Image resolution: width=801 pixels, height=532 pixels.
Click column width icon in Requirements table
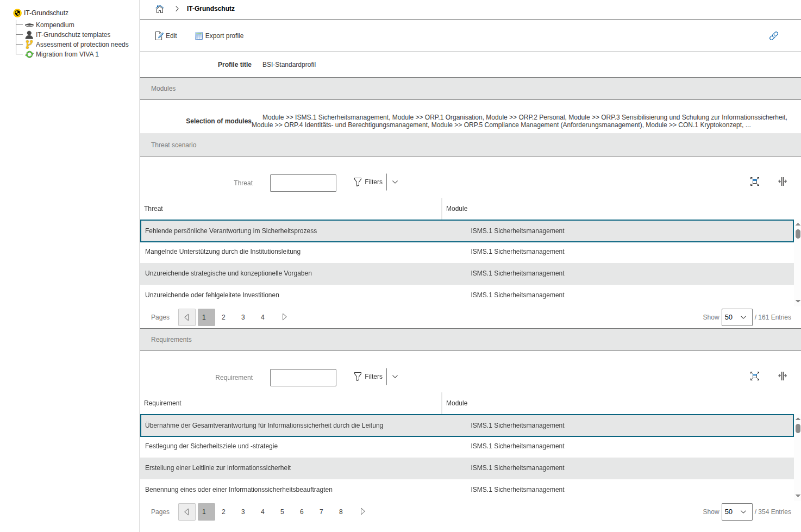[x=782, y=376]
